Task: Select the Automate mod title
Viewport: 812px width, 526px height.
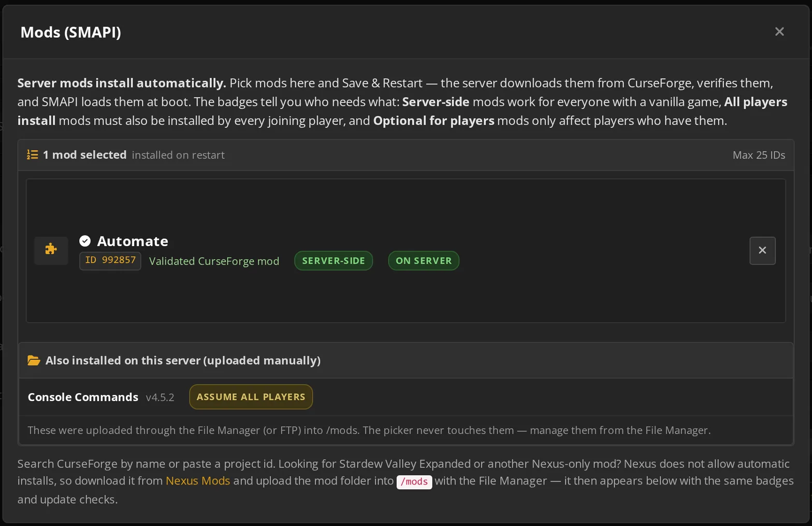Action: pos(133,241)
